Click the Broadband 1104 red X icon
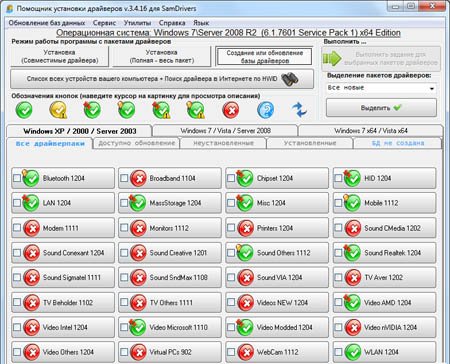 click(x=138, y=178)
